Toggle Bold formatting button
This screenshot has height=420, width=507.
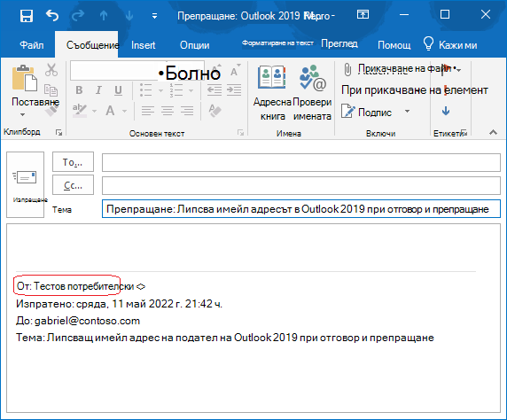pyautogui.click(x=79, y=90)
